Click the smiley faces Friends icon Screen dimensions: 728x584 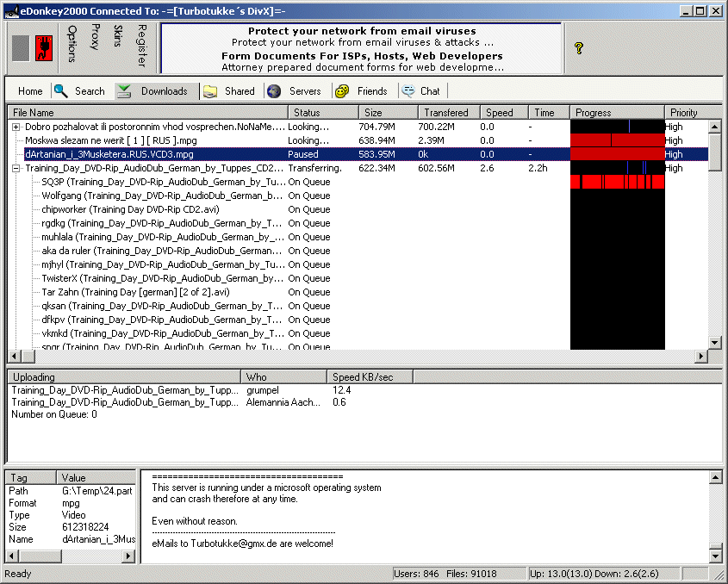point(342,91)
